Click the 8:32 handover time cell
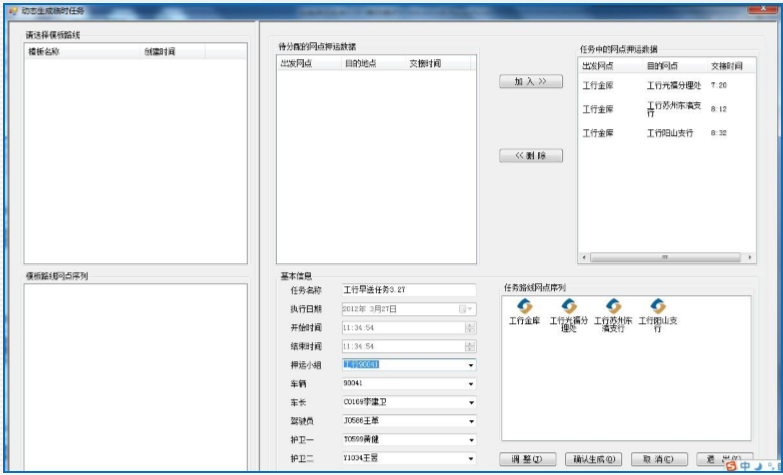This screenshot has width=783, height=475. pyautogui.click(x=719, y=133)
